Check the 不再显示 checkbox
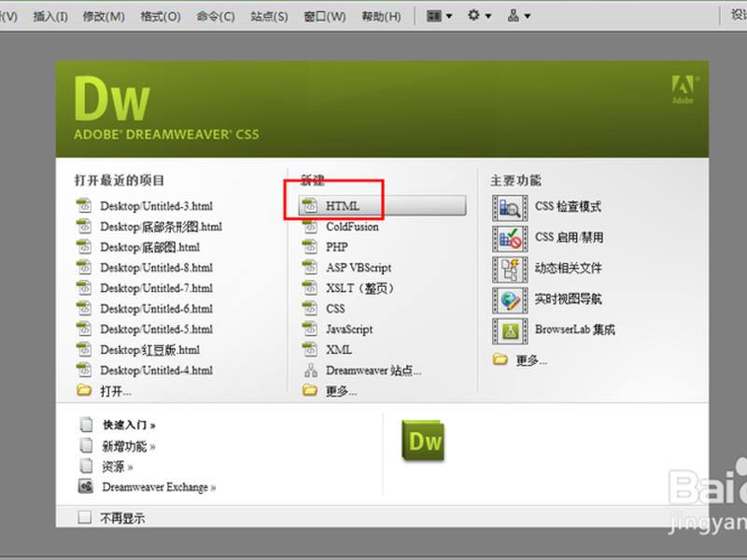The image size is (747, 560). [84, 517]
